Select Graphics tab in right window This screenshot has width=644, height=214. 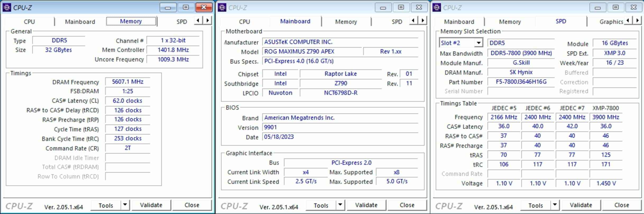611,22
